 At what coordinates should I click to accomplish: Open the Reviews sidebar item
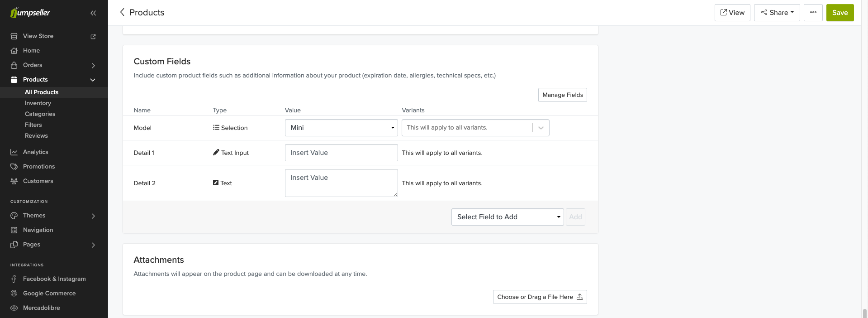[36, 136]
